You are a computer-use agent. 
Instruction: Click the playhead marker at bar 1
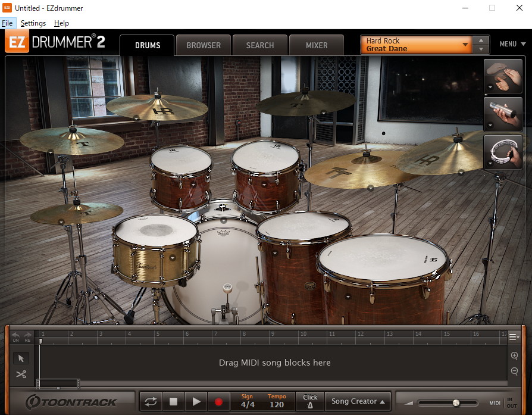click(x=40, y=341)
